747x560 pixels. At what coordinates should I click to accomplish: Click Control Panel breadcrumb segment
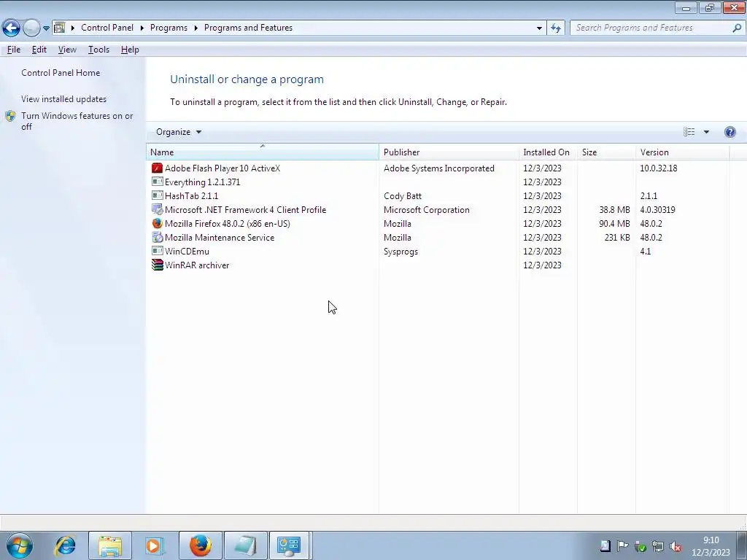tap(107, 28)
